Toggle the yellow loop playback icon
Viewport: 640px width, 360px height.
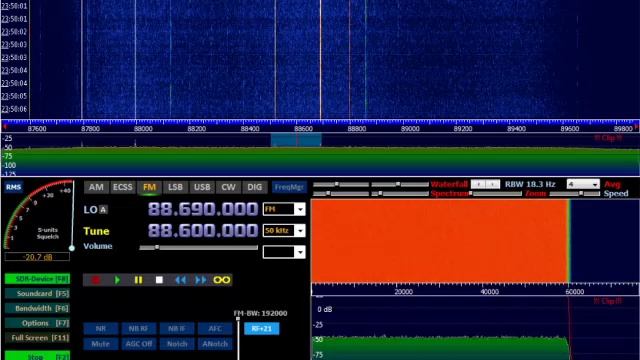click(x=222, y=280)
